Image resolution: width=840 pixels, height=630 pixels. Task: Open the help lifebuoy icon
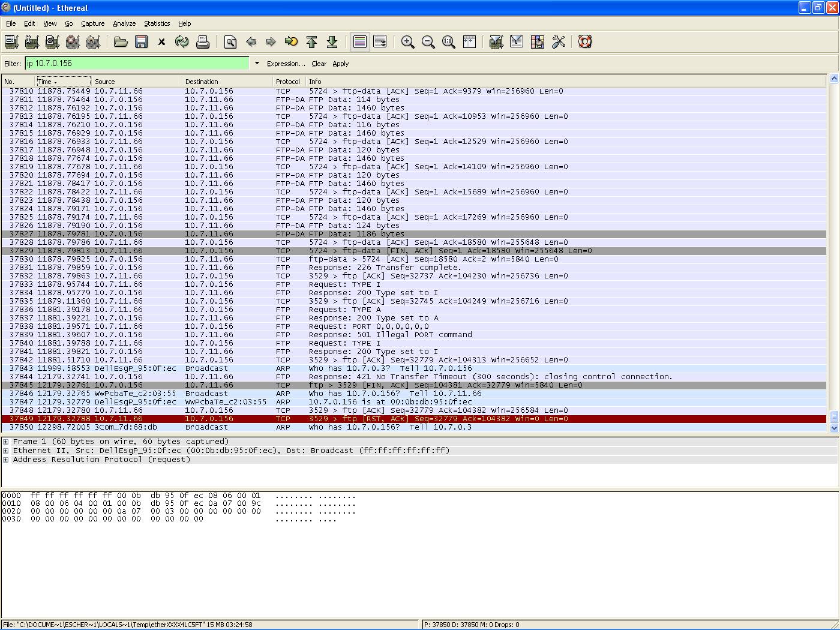[x=585, y=42]
